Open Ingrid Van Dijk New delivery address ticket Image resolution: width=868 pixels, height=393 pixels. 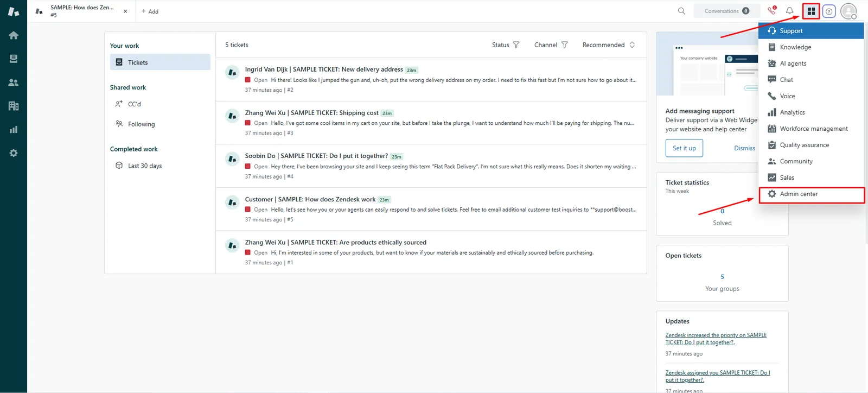(431, 79)
